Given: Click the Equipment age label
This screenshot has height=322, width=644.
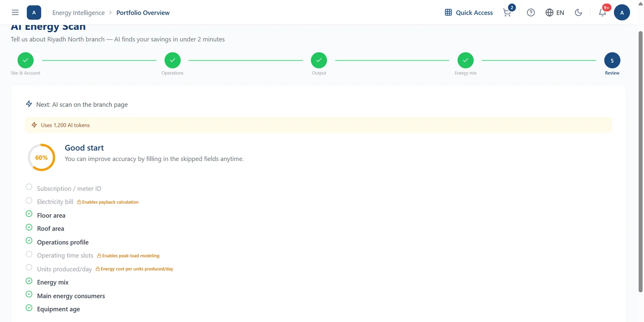Looking at the screenshot, I should 58,309.
